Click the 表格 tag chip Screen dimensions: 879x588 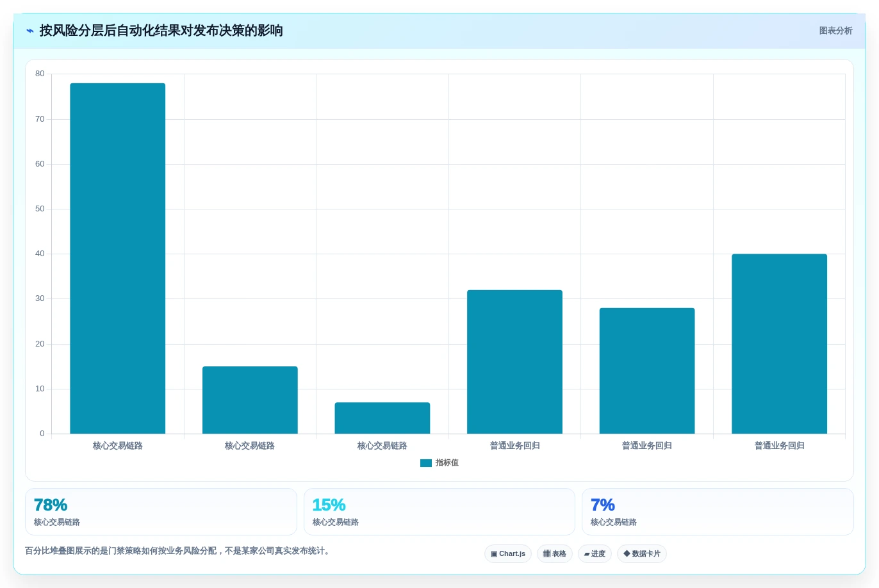pos(555,554)
